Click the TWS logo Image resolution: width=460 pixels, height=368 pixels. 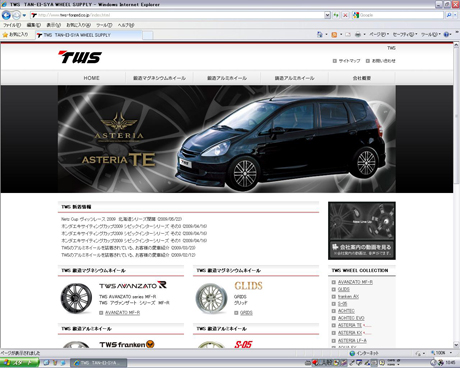coord(80,57)
